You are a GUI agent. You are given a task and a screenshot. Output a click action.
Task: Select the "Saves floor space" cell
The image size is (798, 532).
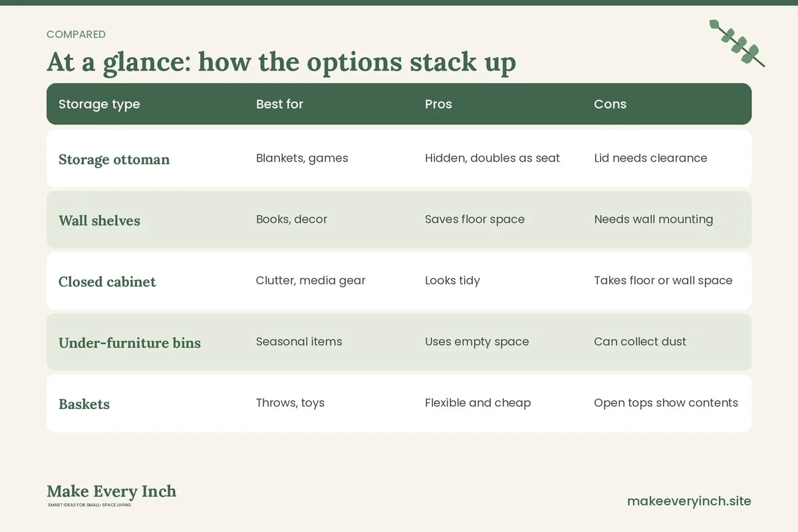tap(475, 219)
